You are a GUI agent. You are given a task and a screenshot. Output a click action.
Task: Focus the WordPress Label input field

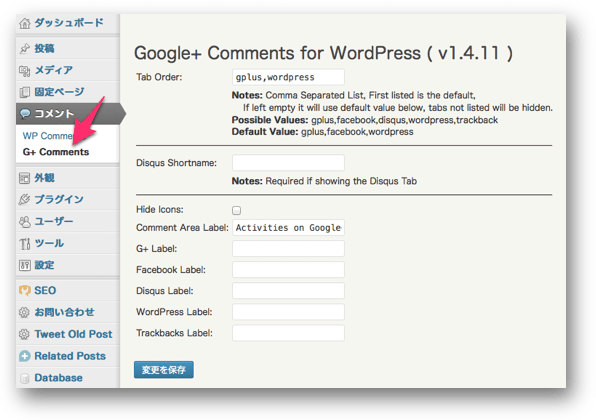[x=288, y=312]
